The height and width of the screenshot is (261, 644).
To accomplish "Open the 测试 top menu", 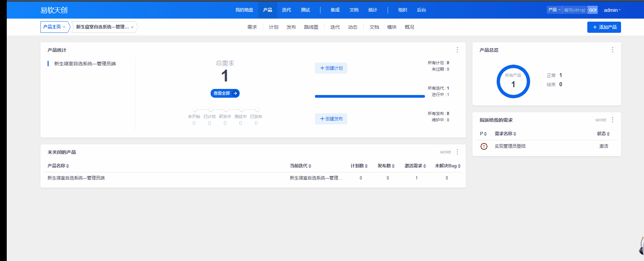I will coord(305,10).
